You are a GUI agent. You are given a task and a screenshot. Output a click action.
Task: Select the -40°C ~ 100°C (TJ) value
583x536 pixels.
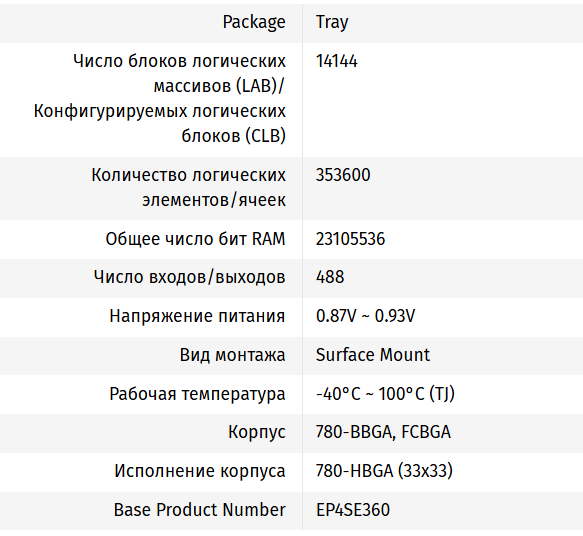point(385,394)
